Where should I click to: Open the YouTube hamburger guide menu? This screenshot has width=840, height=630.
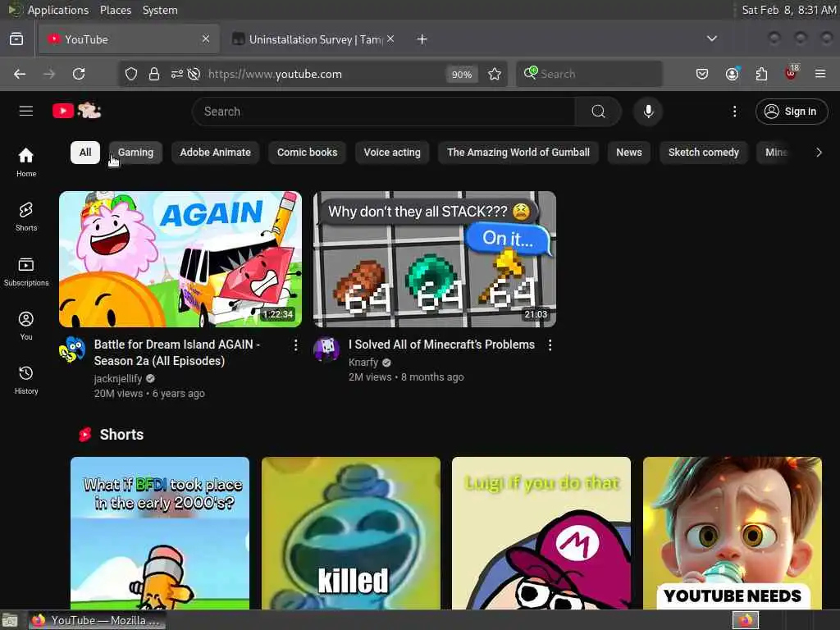[26, 111]
